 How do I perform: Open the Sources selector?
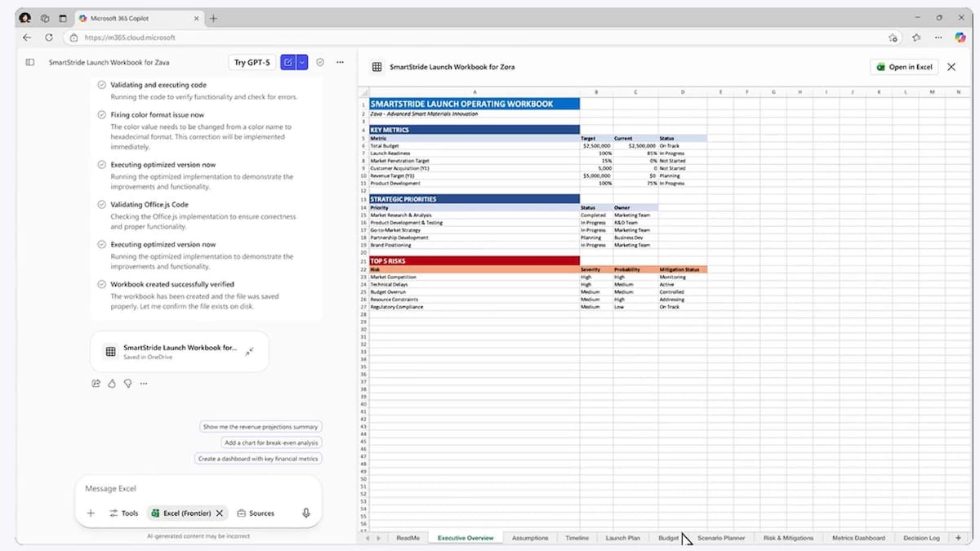coord(256,513)
